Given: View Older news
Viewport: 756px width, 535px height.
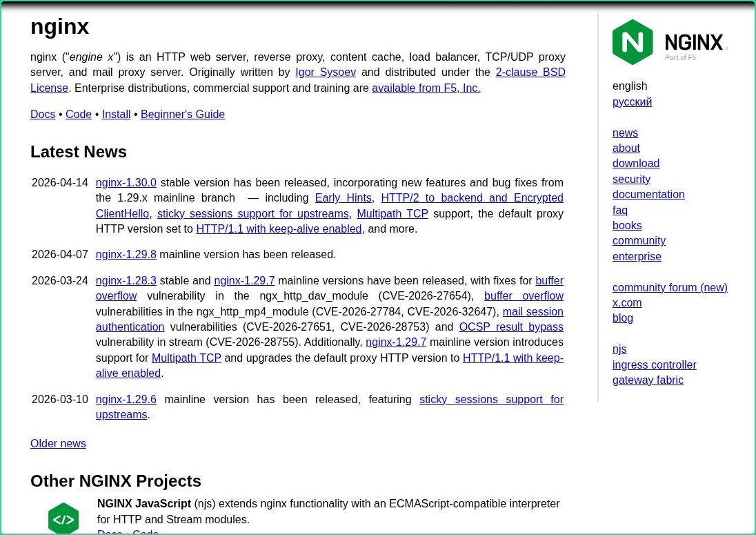Looking at the screenshot, I should (58, 443).
